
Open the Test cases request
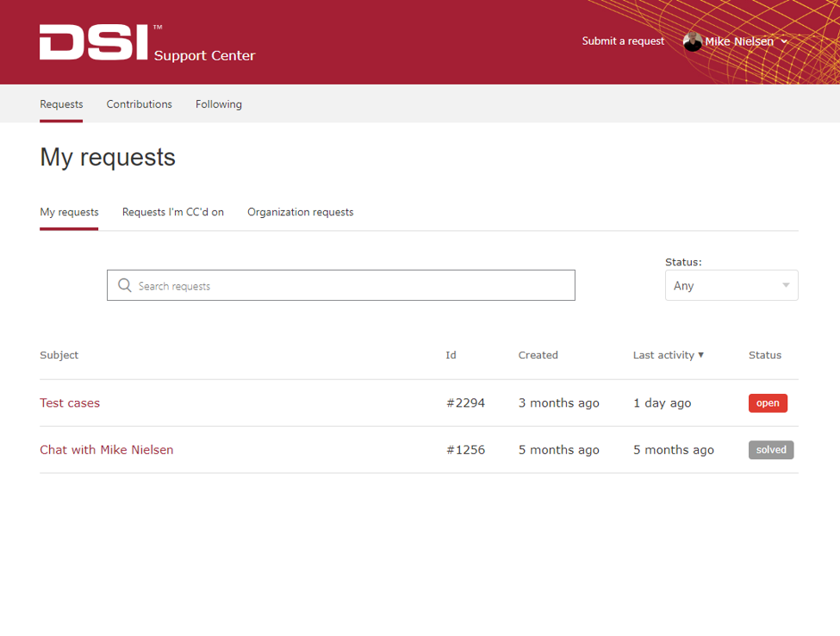tap(70, 402)
